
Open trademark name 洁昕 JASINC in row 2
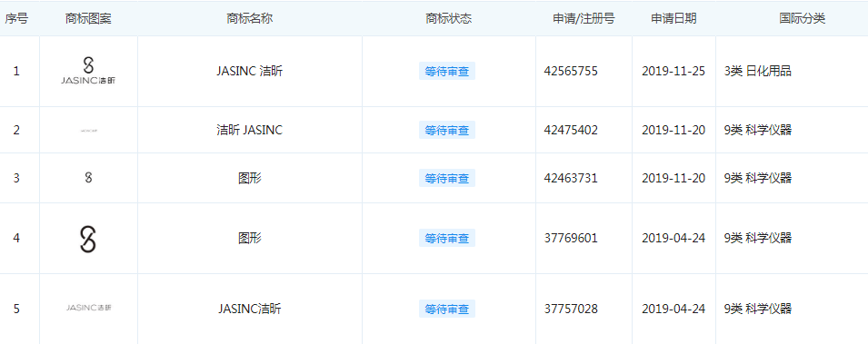[x=250, y=131]
